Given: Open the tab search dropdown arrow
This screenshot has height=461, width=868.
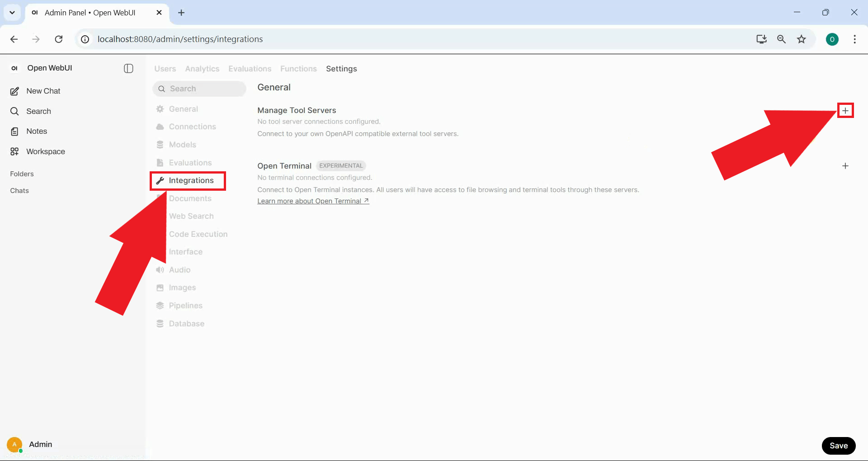Looking at the screenshot, I should pos(12,13).
